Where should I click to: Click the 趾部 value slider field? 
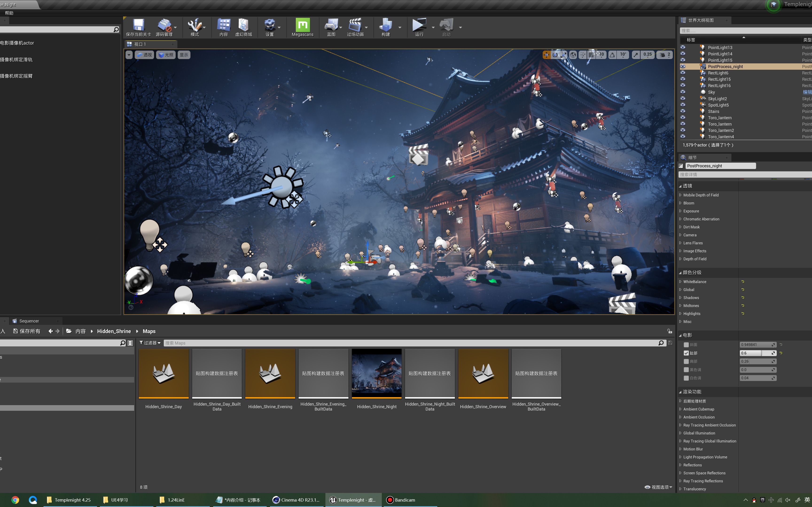pyautogui.click(x=755, y=353)
